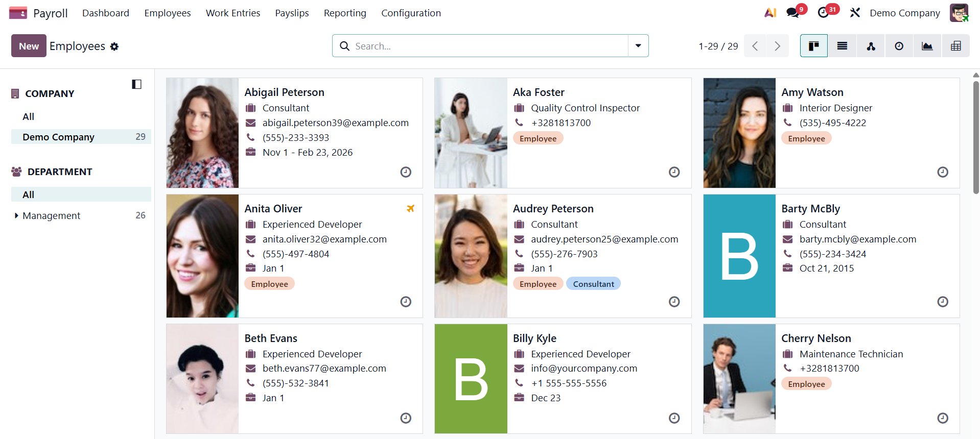Switch to Graph view
This screenshot has height=439, width=980.
927,46
